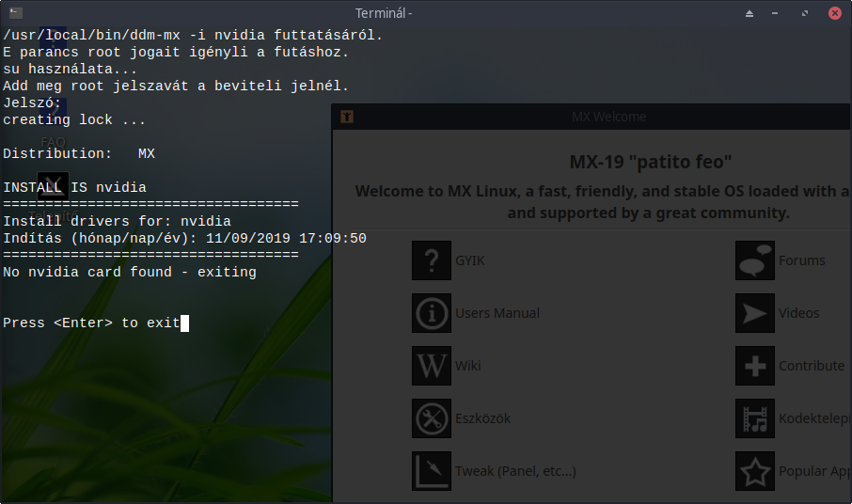Click 'No nvidia card found - exiting' line
852x504 pixels.
coord(130,272)
